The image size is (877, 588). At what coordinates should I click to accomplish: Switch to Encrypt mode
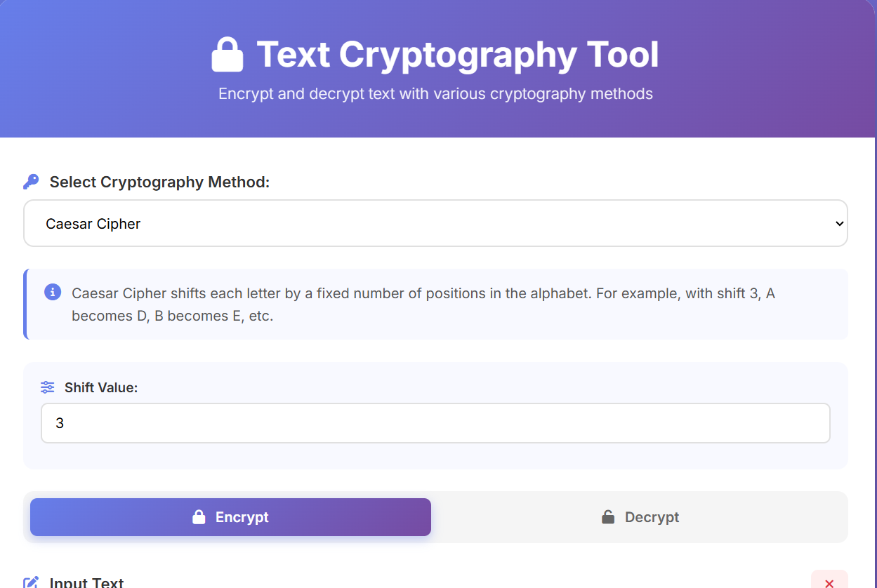pyautogui.click(x=230, y=516)
